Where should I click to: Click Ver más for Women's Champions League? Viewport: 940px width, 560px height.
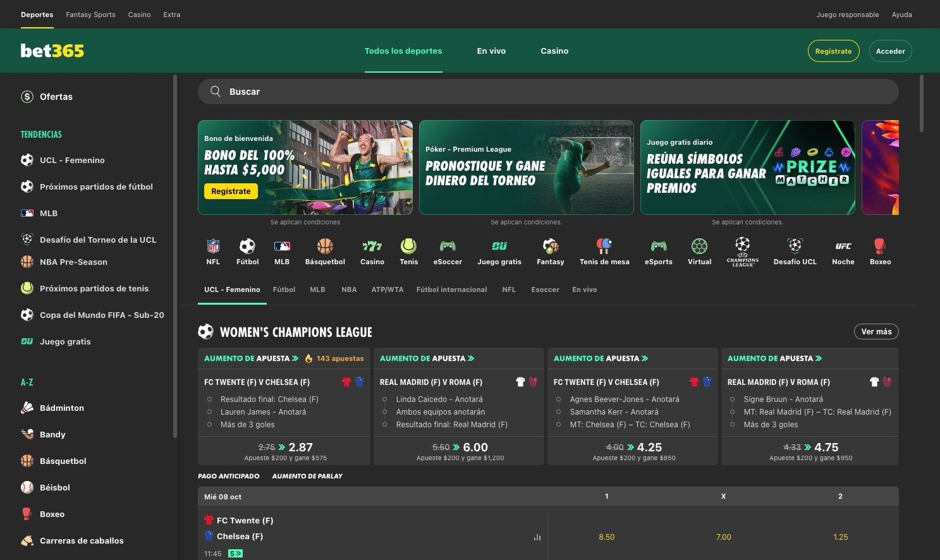(876, 331)
